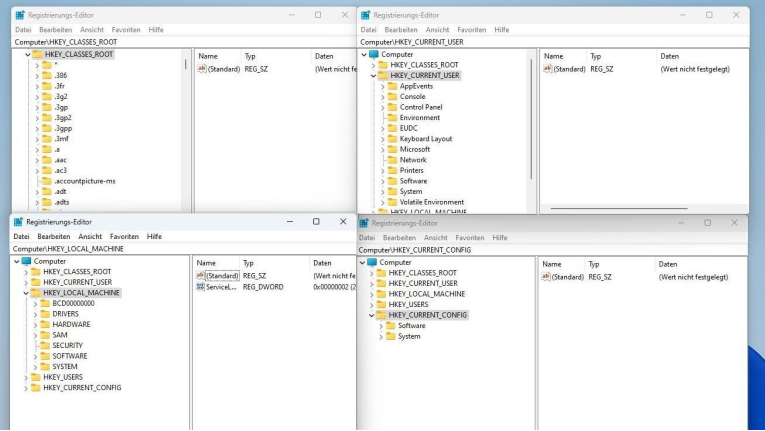
Task: Click the SECURITY folder icon
Action: point(45,345)
